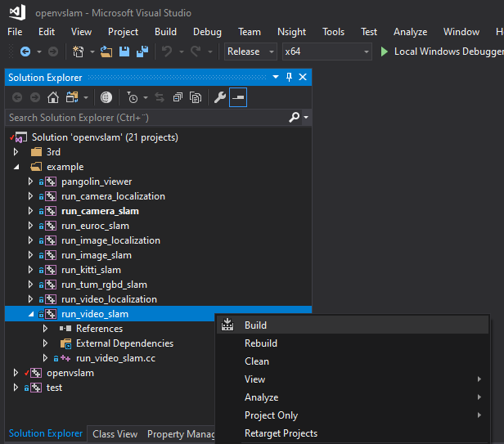The height and width of the screenshot is (444, 504).
Task: Open the Debug menu
Action: [207, 32]
